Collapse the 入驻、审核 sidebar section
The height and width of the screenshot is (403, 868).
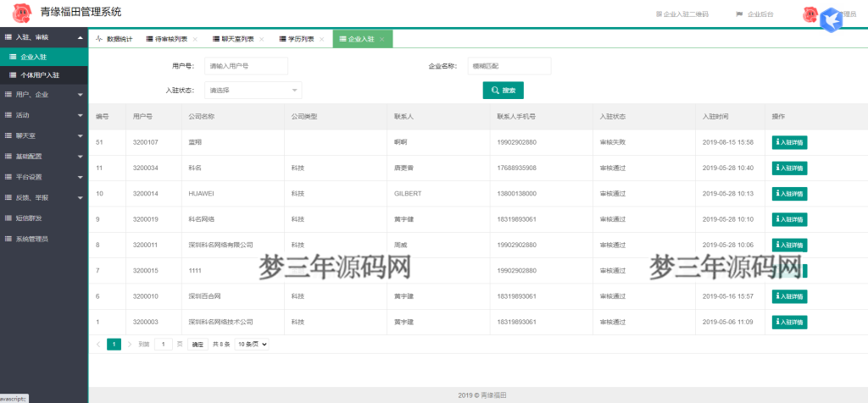coord(44,37)
